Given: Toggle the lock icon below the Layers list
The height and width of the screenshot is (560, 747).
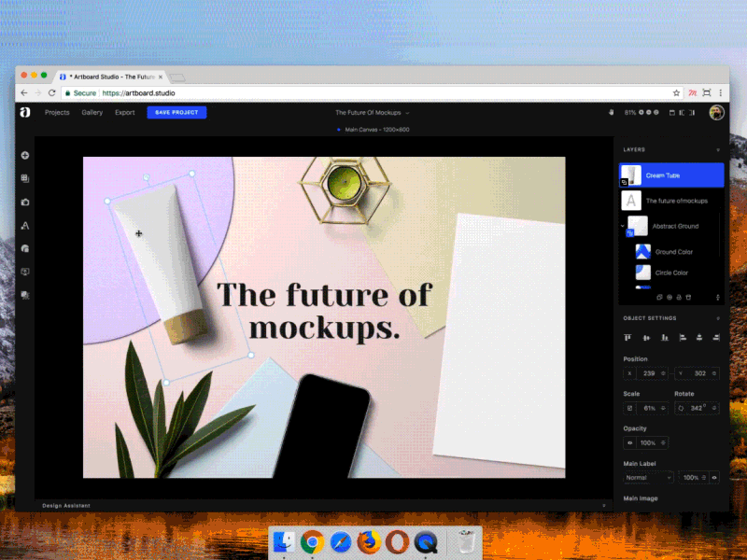Looking at the screenshot, I should point(680,297).
